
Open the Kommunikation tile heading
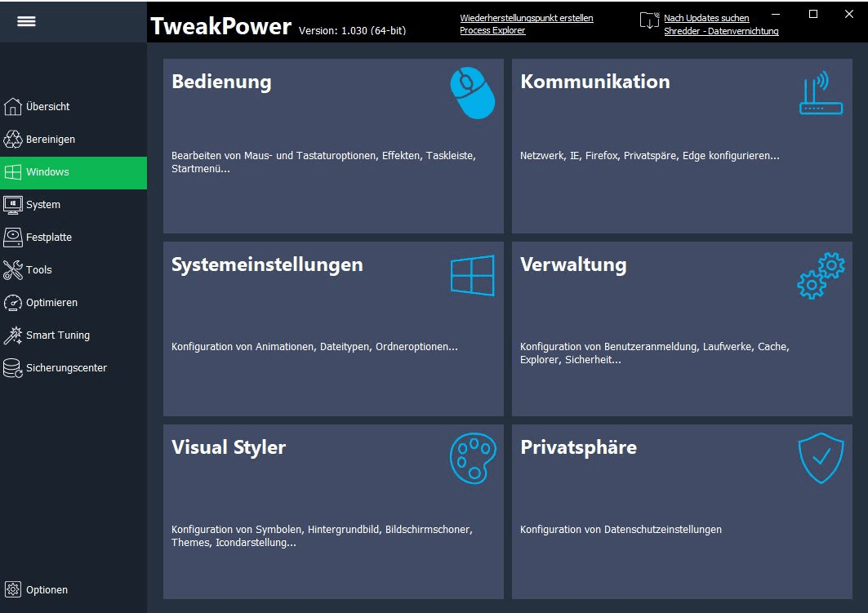pos(595,82)
